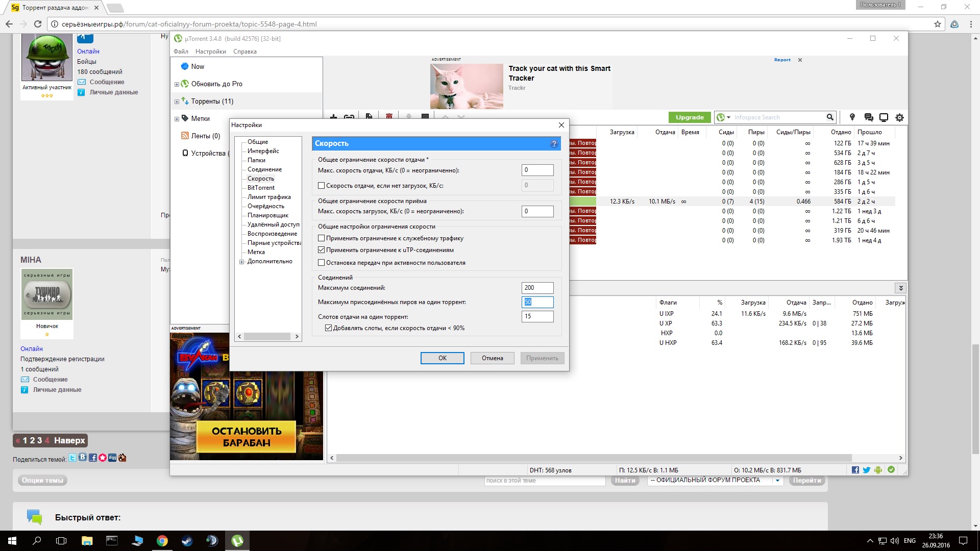The width and height of the screenshot is (980, 551).
Task: Click Twitter icon in uTorrent status bar
Action: [x=866, y=470]
